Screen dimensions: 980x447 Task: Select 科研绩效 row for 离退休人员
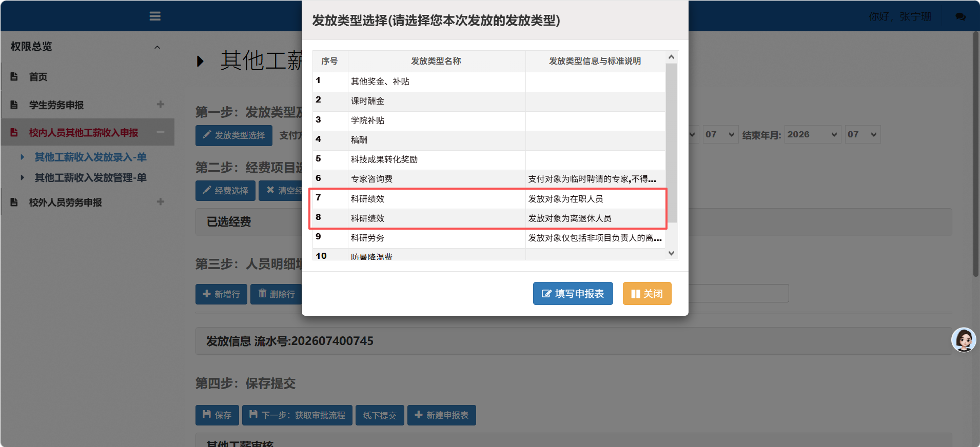point(489,218)
